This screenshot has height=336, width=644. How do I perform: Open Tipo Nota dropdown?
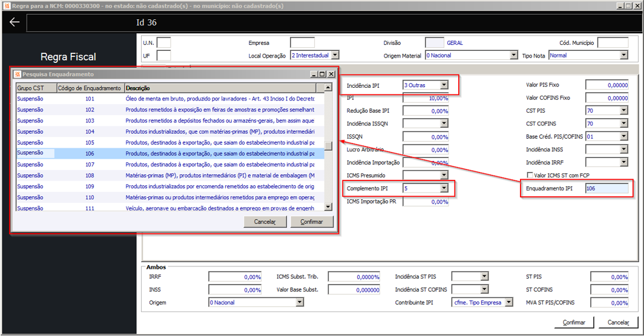point(624,55)
